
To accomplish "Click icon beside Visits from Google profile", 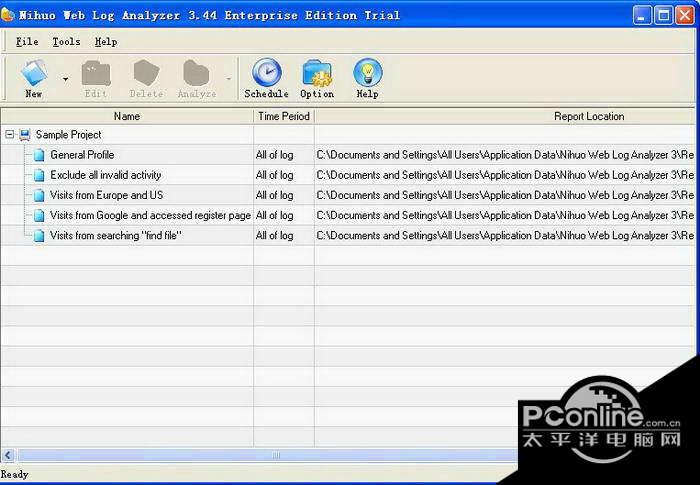I will pyautogui.click(x=39, y=215).
